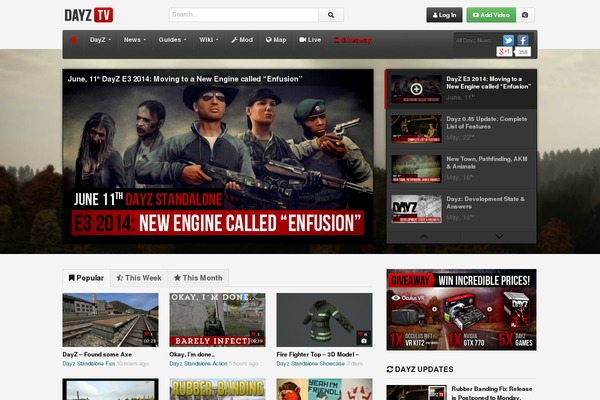Click the camera icon beside Add Video

coord(525,15)
